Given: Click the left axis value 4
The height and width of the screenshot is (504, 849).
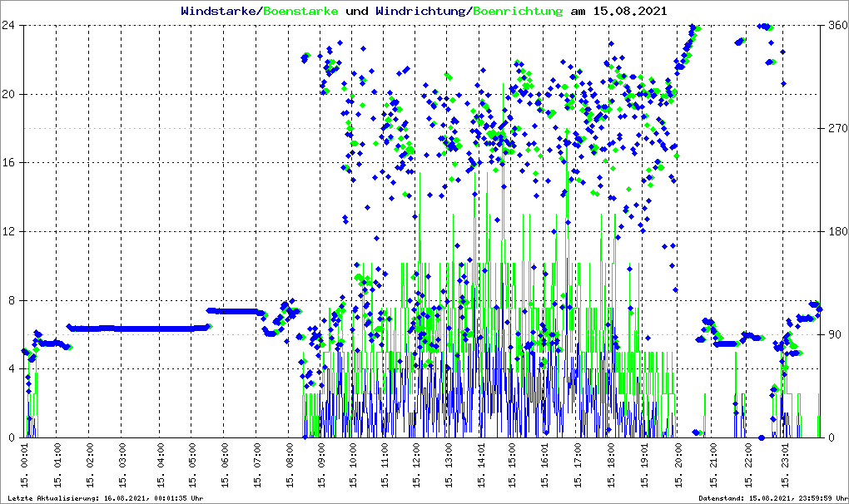Looking at the screenshot, I should pos(12,368).
